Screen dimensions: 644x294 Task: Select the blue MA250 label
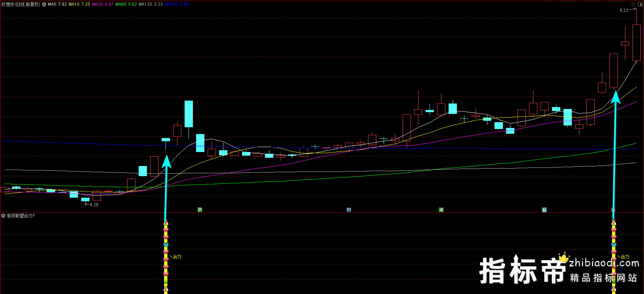click(x=176, y=4)
